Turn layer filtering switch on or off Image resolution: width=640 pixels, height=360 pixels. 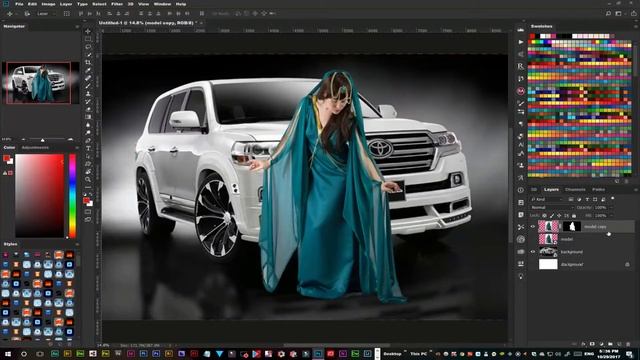tap(612, 198)
